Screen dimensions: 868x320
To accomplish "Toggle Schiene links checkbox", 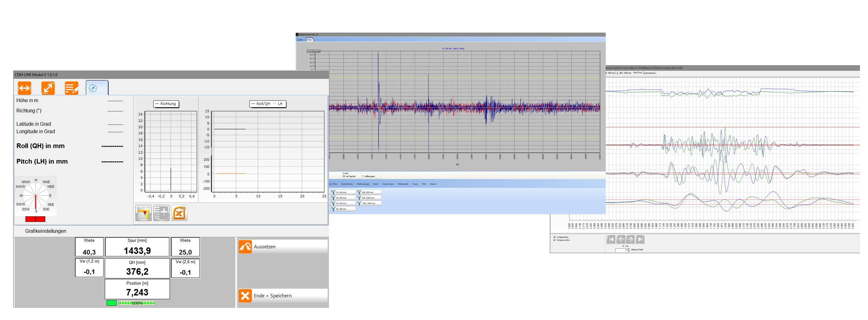I will (x=555, y=237).
